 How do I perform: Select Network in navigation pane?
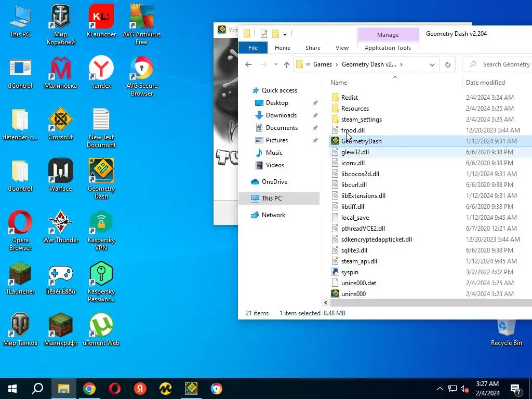tap(273, 215)
